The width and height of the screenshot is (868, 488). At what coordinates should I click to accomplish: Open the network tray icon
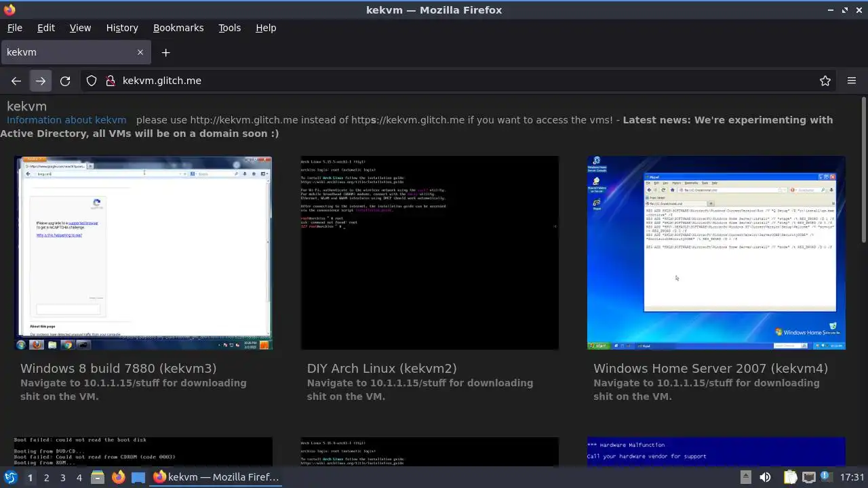[808, 477]
